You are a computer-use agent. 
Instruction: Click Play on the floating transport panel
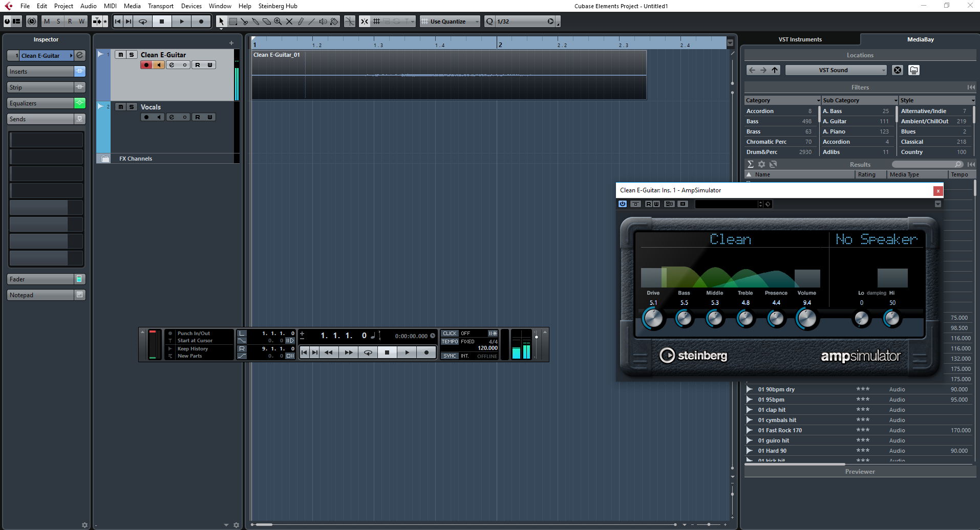407,352
